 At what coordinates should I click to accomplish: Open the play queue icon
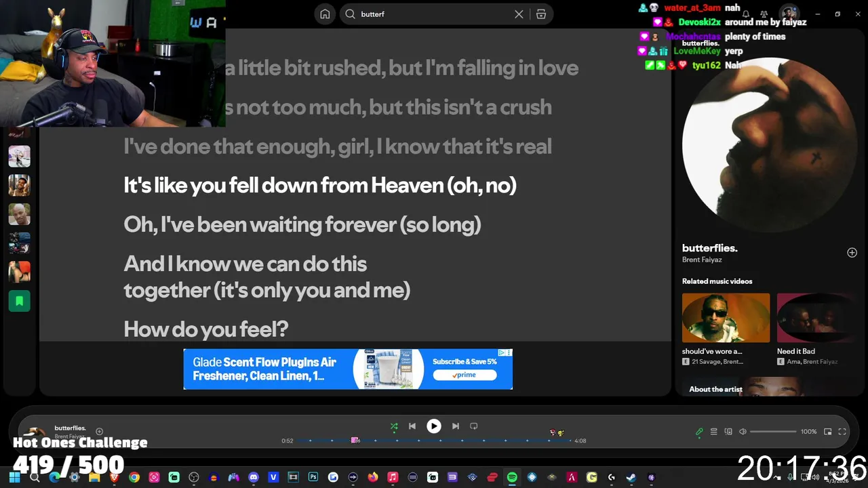pos(713,432)
